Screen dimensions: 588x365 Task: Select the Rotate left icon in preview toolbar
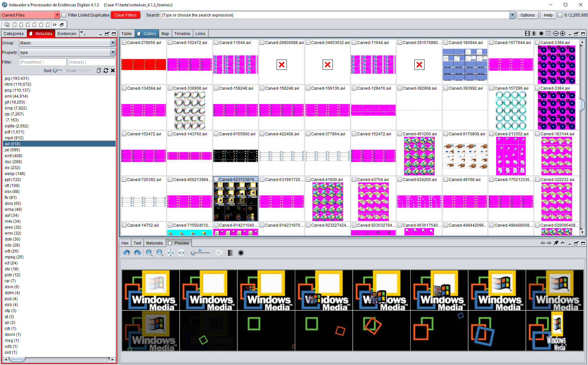(x=126, y=253)
